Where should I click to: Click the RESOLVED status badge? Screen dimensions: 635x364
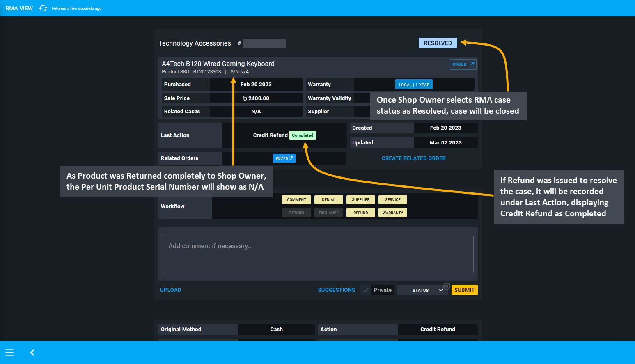pos(438,43)
